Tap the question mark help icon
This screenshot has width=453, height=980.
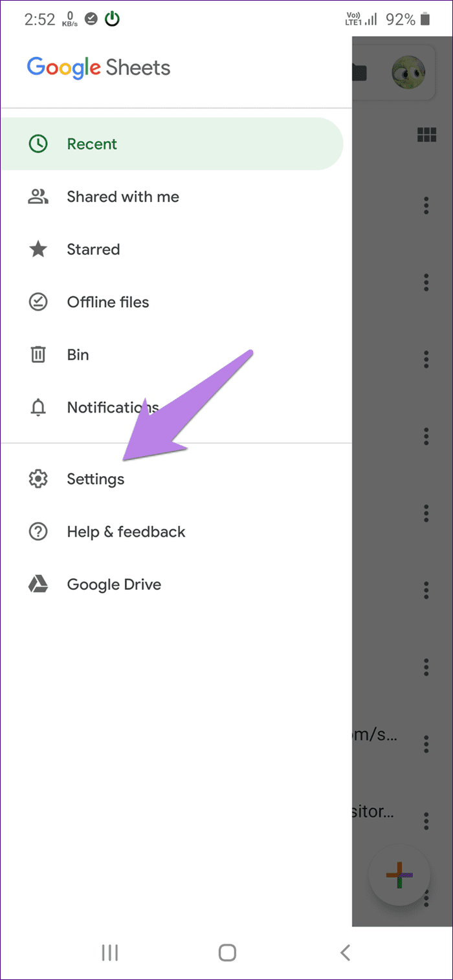tap(38, 532)
